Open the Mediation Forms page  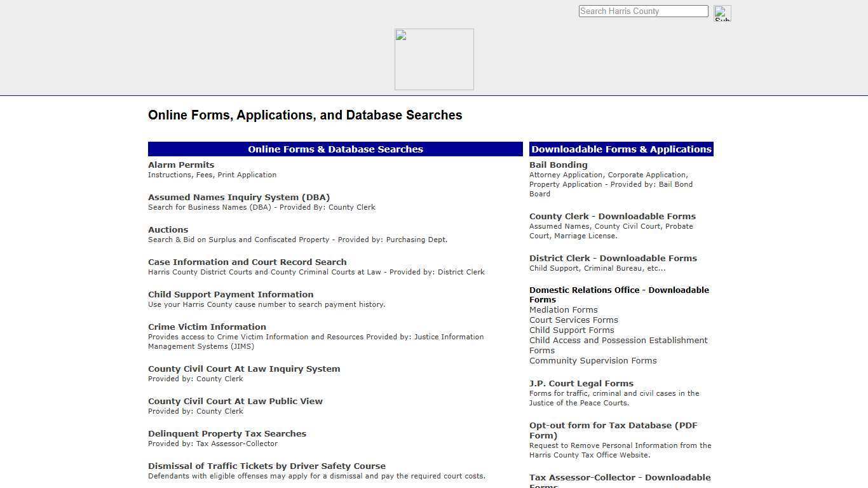pyautogui.click(x=563, y=309)
